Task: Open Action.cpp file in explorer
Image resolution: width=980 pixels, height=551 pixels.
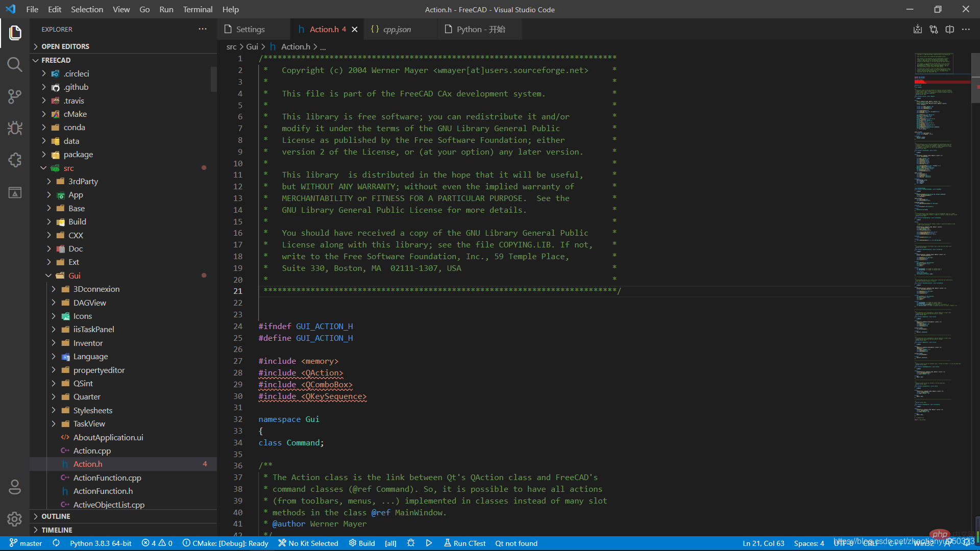Action: 92,451
